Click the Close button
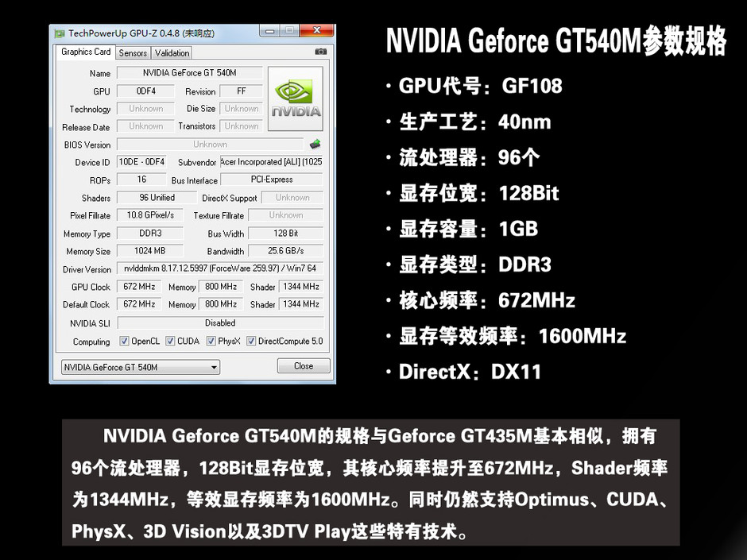The height and width of the screenshot is (560, 747). pos(304,365)
